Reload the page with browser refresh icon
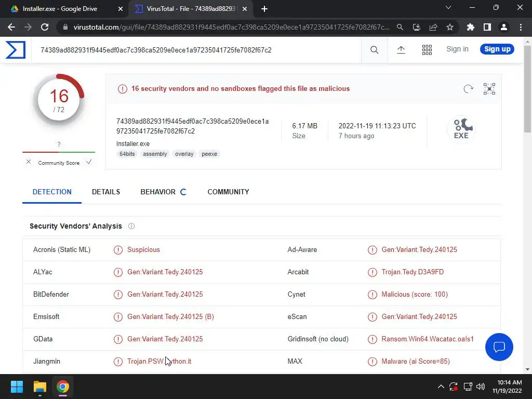This screenshot has width=532, height=399. point(45,27)
